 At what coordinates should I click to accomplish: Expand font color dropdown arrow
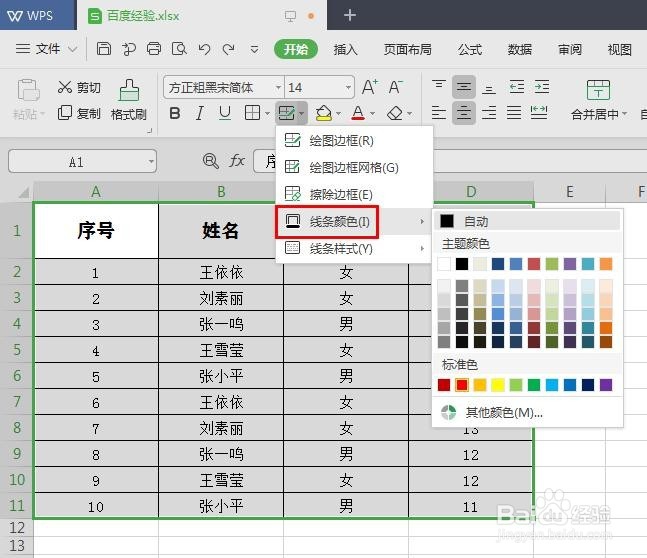(372, 113)
